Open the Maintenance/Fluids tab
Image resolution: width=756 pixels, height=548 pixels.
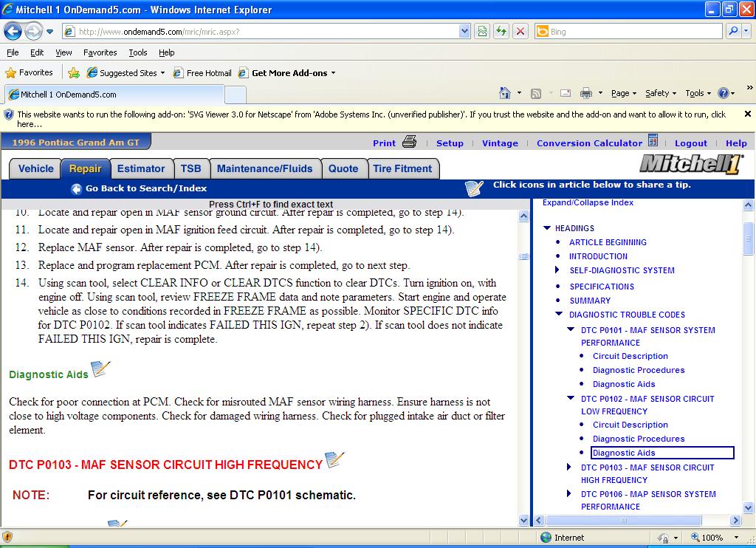(x=265, y=169)
